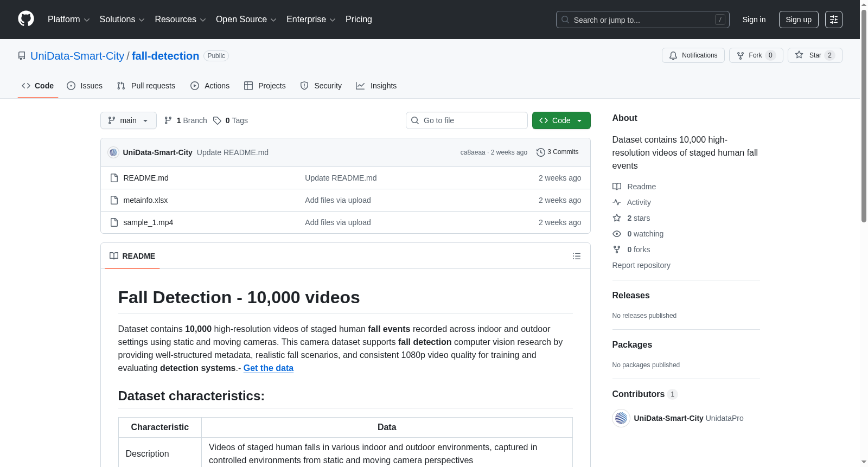
Task: Open the ca8aeaa commit hash link
Action: (x=473, y=152)
